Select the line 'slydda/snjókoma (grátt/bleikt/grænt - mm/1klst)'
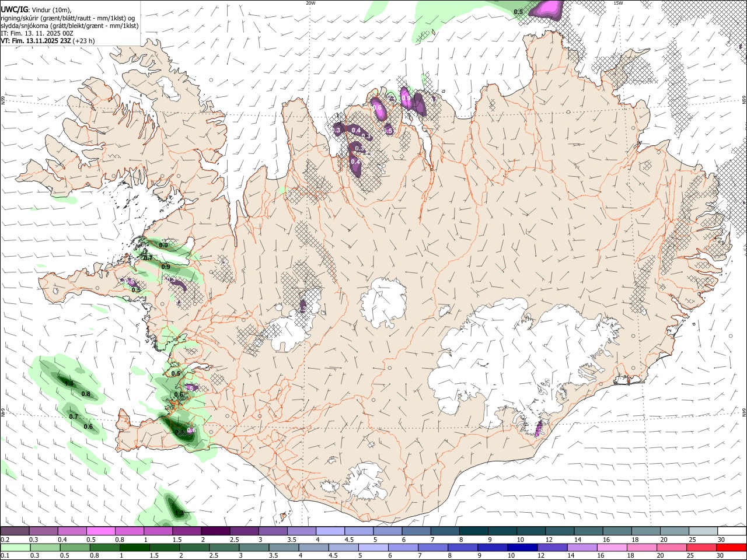This screenshot has width=747, height=560. 69,26
